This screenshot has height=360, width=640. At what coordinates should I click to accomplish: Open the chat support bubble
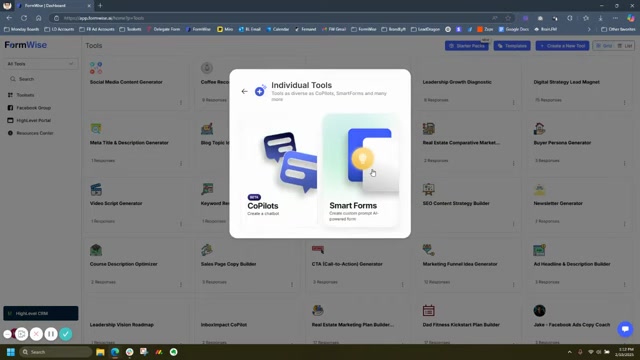pos(625,329)
